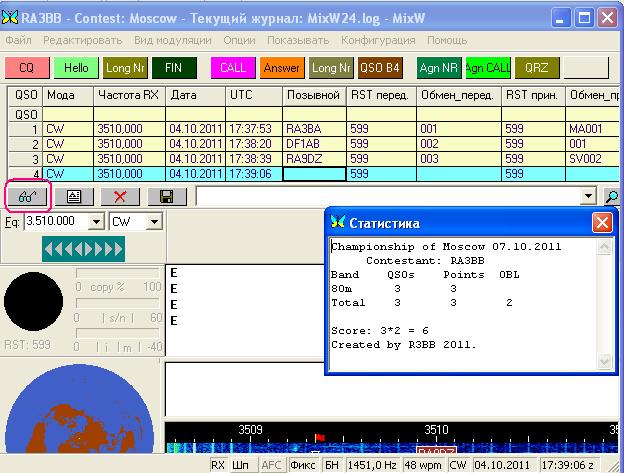Click the floppy disk save icon
This screenshot has width=624, height=473.
(x=166, y=197)
